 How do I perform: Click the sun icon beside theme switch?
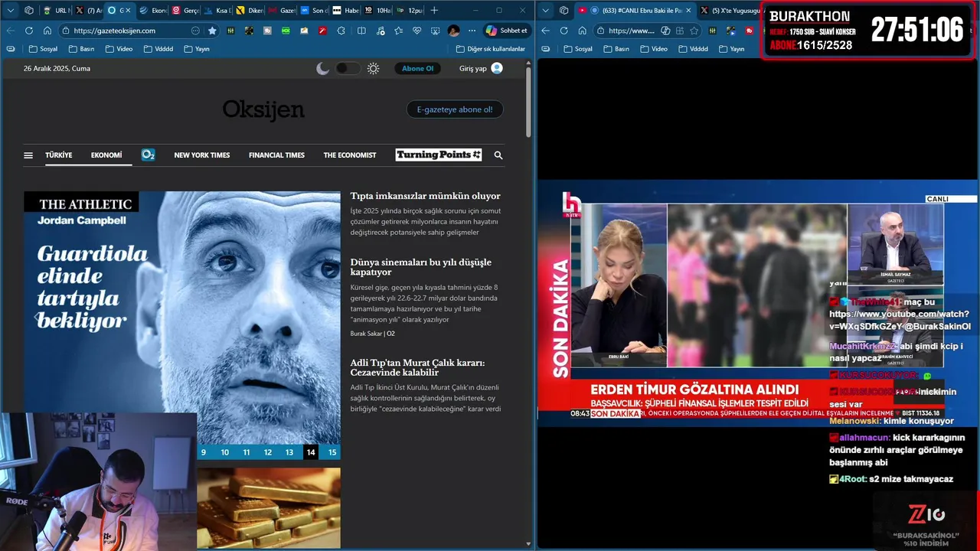(x=373, y=68)
